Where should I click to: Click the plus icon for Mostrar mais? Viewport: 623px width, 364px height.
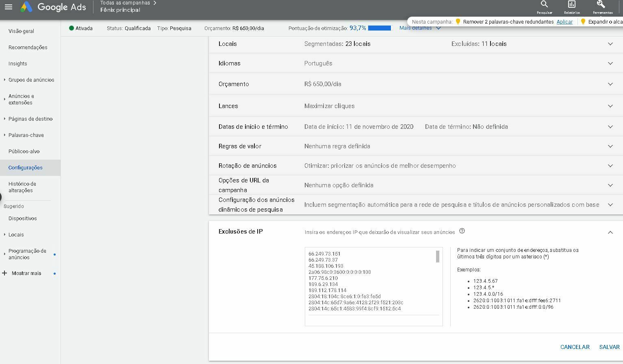(4, 273)
